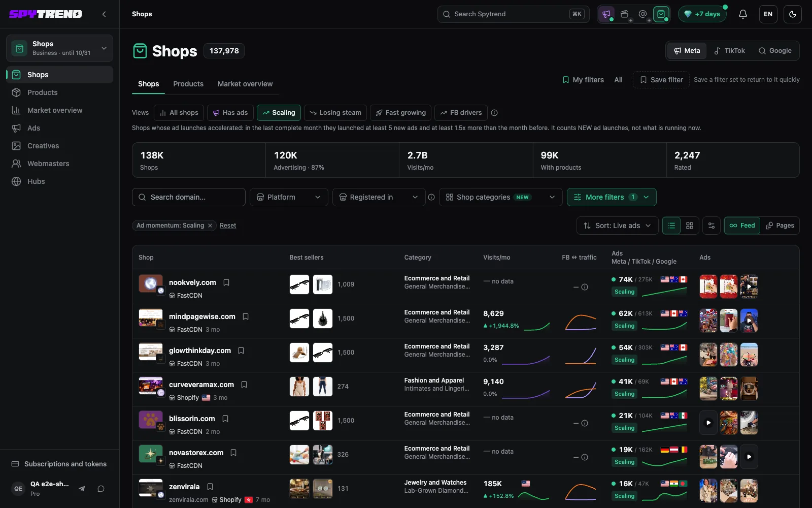Open Webmasters in the sidebar

[x=60, y=164]
